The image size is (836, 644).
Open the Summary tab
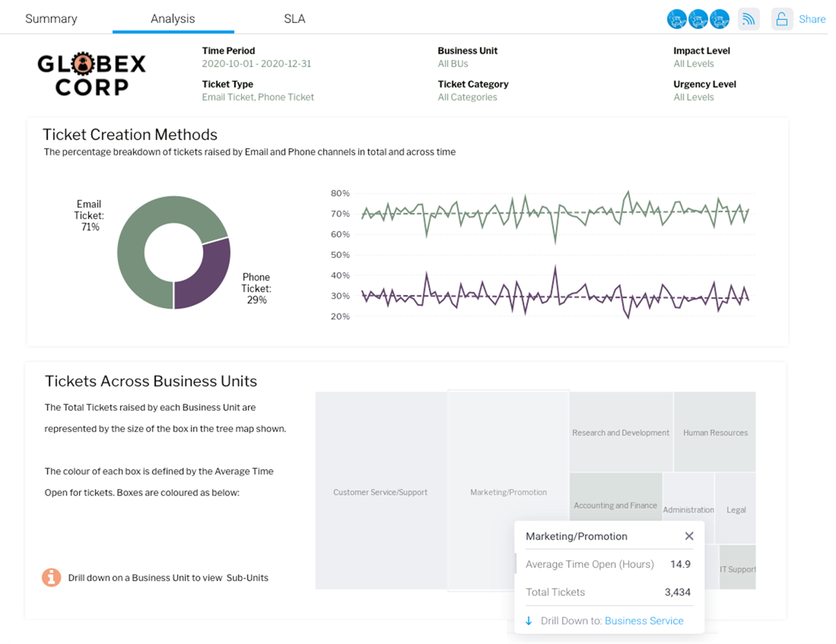tap(51, 19)
